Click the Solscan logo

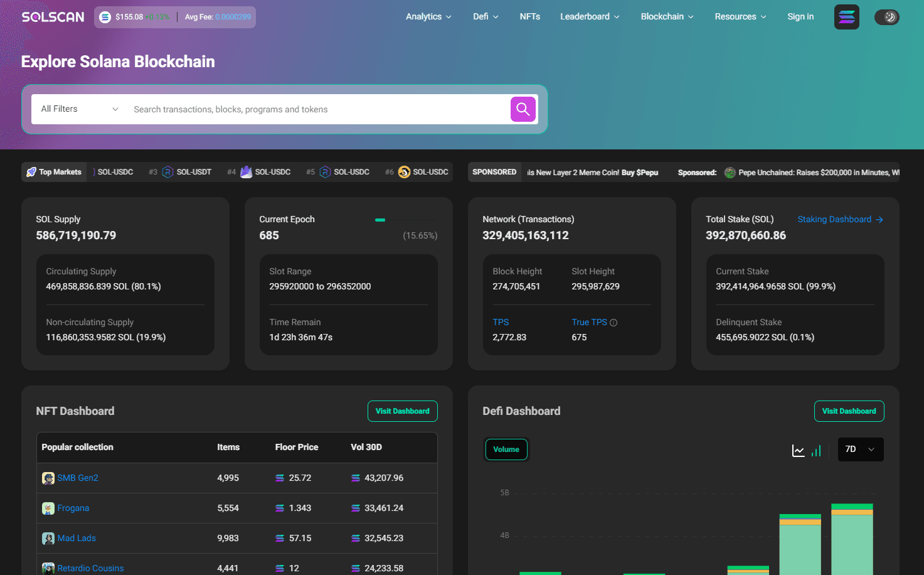click(x=53, y=17)
